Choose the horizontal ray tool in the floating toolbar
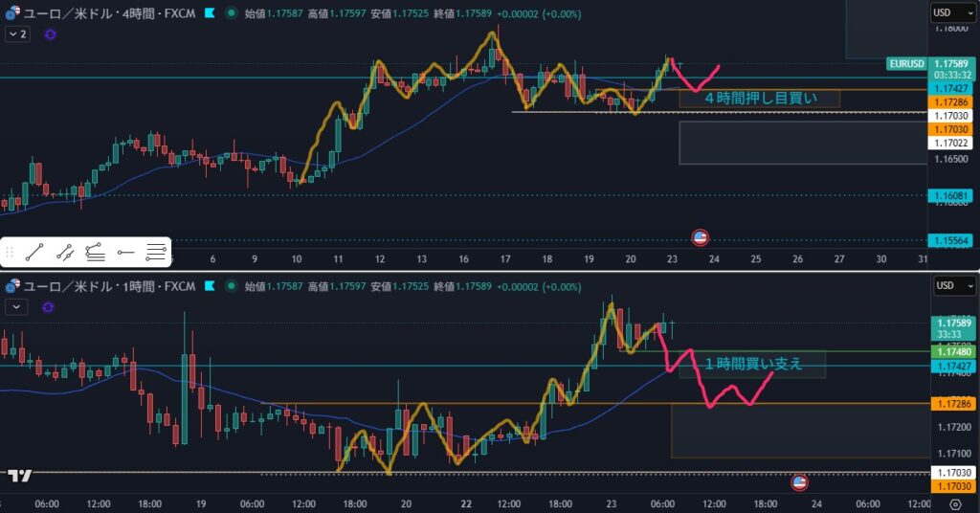The image size is (980, 513). 125,253
